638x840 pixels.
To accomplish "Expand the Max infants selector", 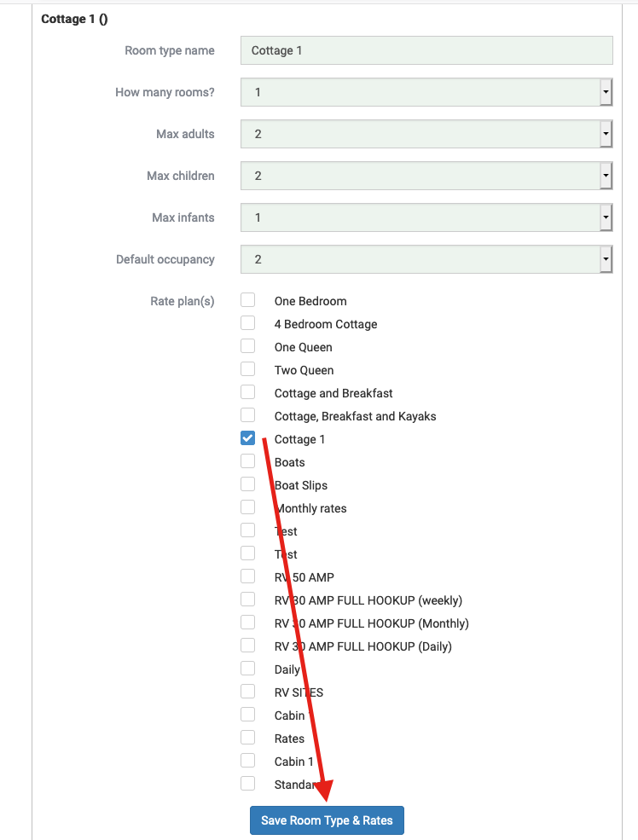I will coord(426,217).
